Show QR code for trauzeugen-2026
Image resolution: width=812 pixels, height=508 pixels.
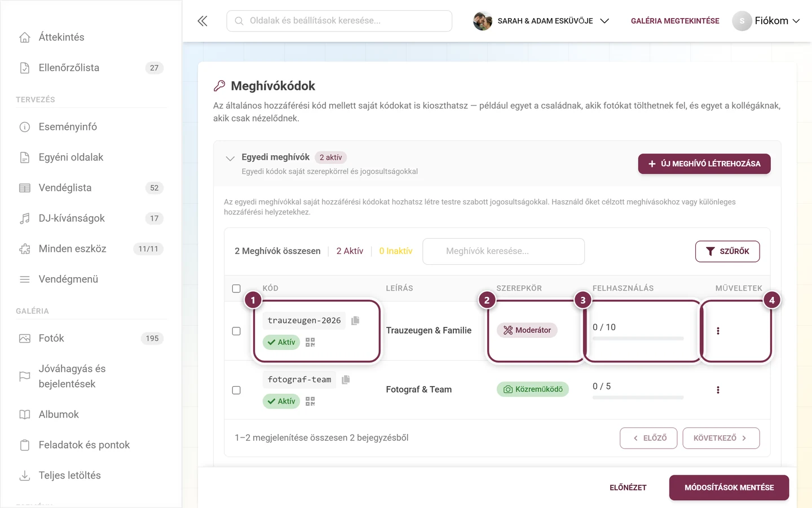(310, 342)
